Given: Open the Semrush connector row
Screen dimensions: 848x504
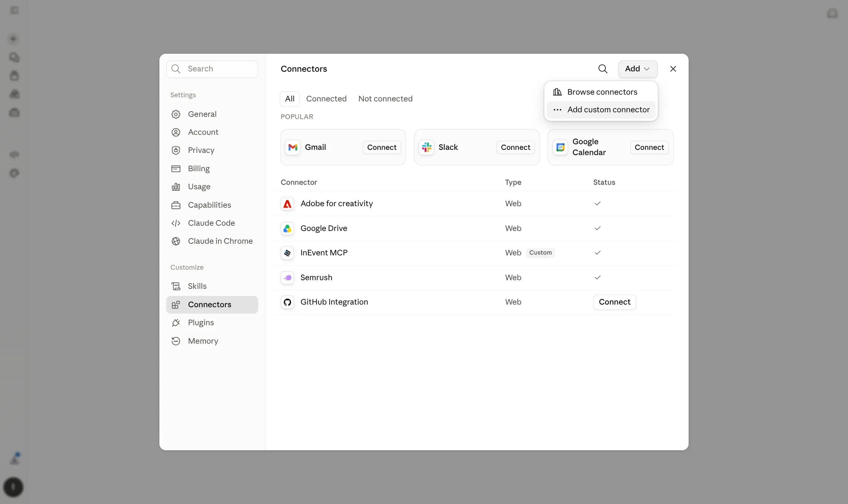Looking at the screenshot, I should point(474,278).
